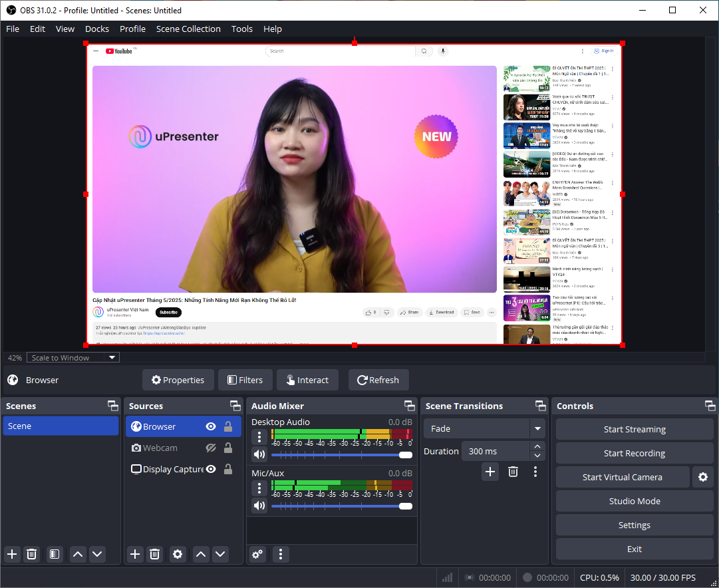Open advanced audio settings gear in Audio Mixer
Image resolution: width=719 pixels, height=588 pixels.
coord(257,554)
